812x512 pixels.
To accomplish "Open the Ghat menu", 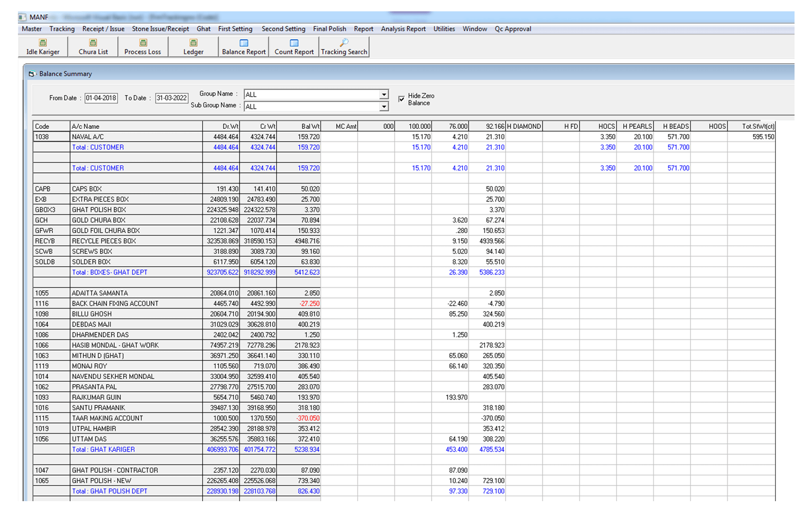I will pyautogui.click(x=203, y=29).
